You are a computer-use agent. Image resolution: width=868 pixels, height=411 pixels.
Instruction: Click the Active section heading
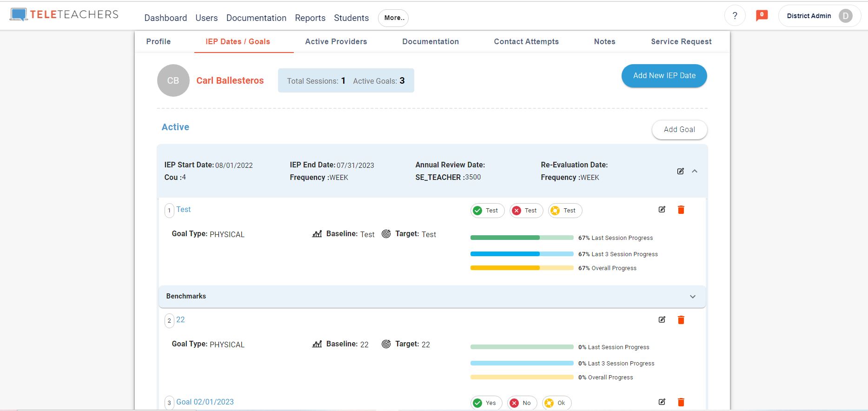175,127
